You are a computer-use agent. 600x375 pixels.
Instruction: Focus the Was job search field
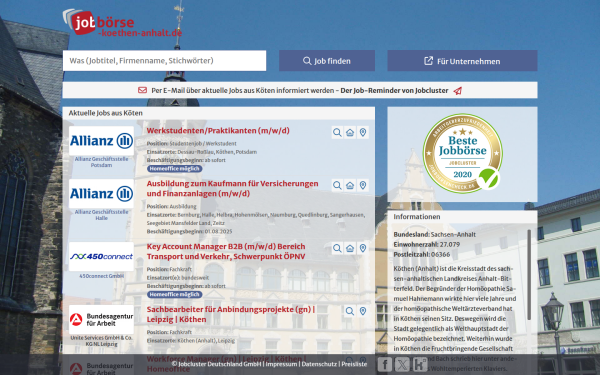(x=165, y=60)
